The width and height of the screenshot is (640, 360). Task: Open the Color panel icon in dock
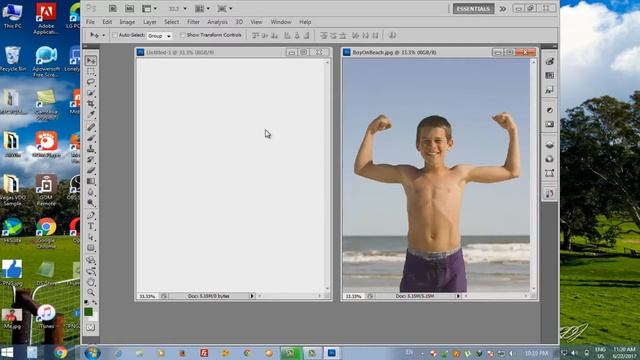point(549,62)
